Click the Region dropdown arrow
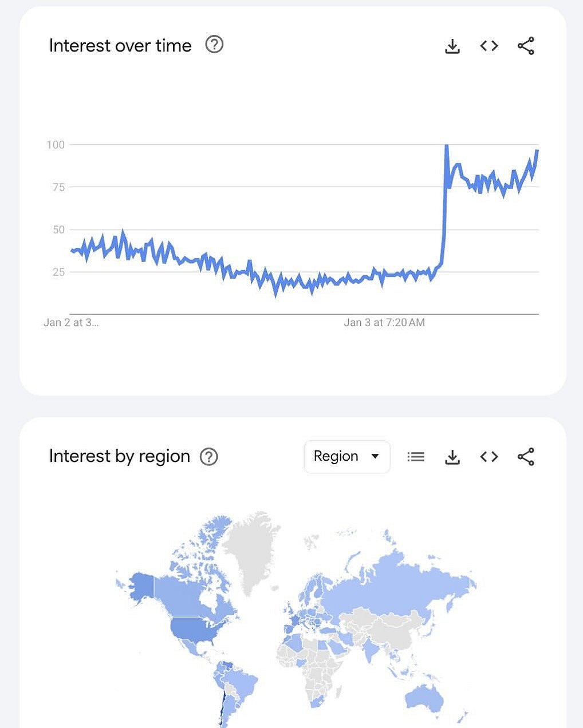 point(375,457)
